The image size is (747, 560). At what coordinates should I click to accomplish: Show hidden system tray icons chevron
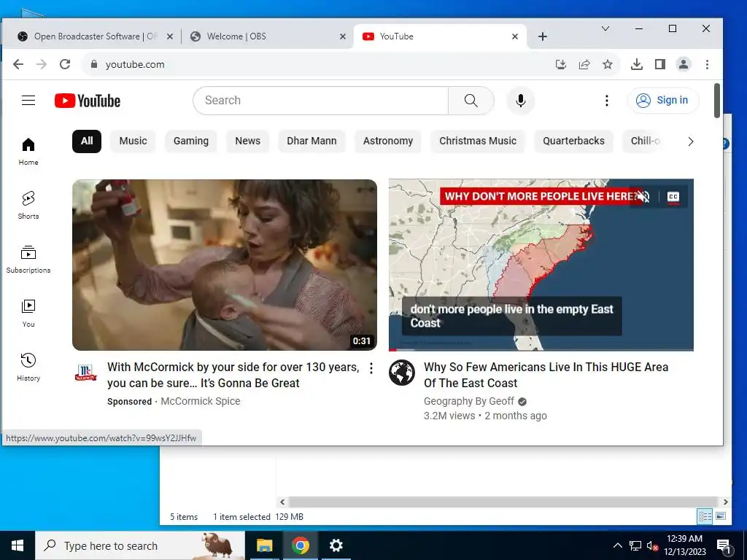pyautogui.click(x=617, y=545)
